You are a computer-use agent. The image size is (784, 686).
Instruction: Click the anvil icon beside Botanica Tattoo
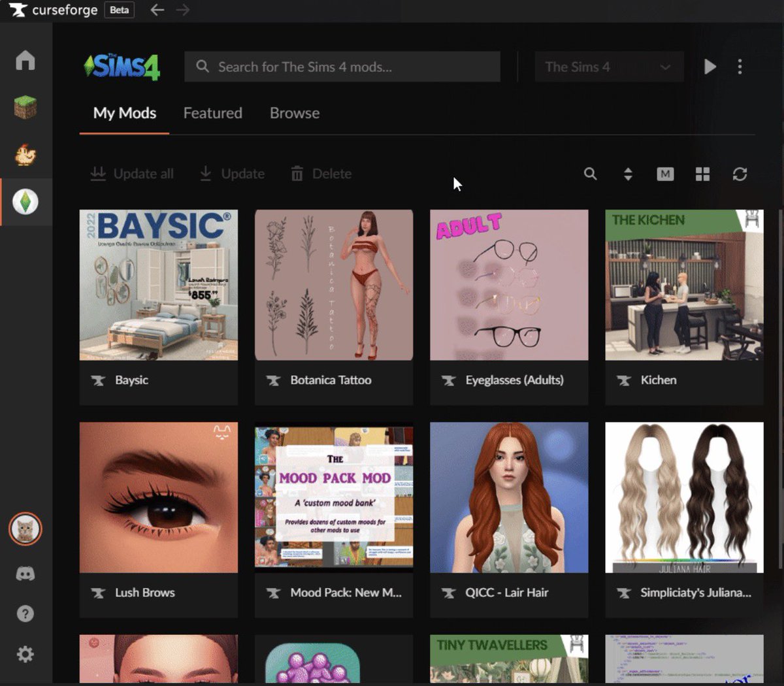273,380
